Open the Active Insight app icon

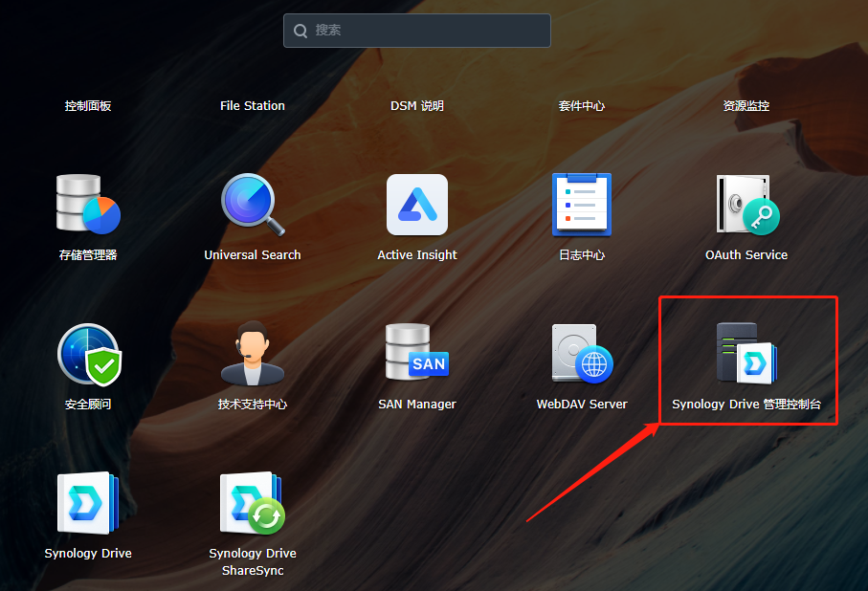point(417,205)
